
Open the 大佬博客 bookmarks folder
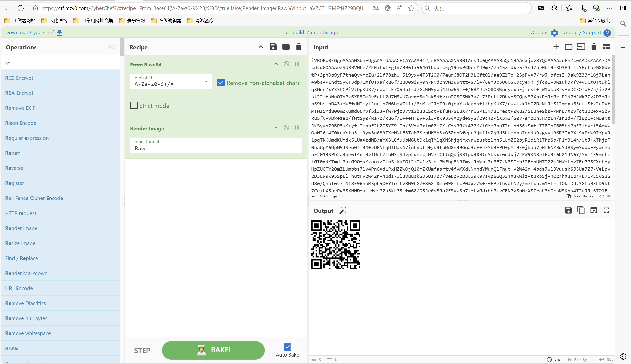click(x=54, y=20)
